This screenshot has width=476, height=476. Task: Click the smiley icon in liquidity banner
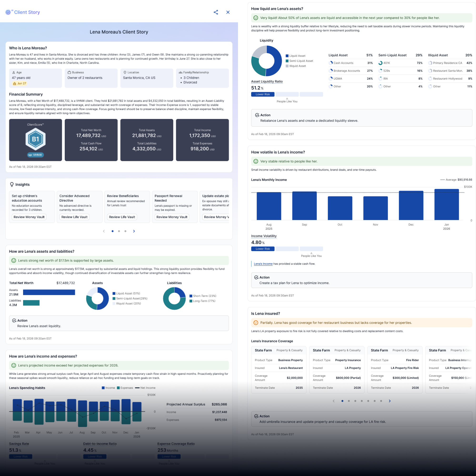point(256,18)
